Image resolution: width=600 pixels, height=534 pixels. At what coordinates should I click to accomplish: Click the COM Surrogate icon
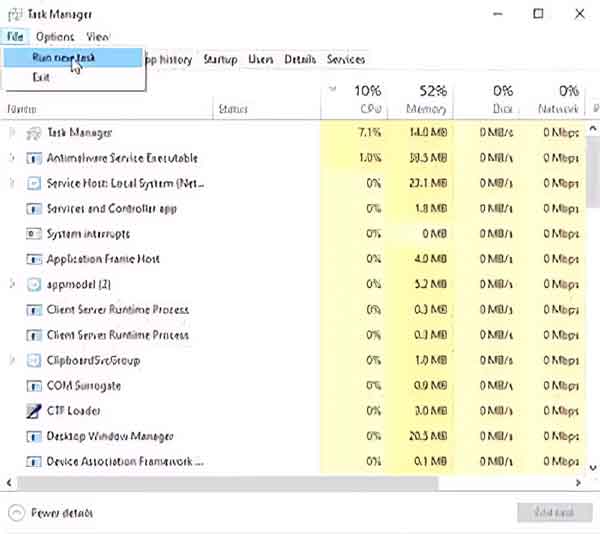(34, 386)
